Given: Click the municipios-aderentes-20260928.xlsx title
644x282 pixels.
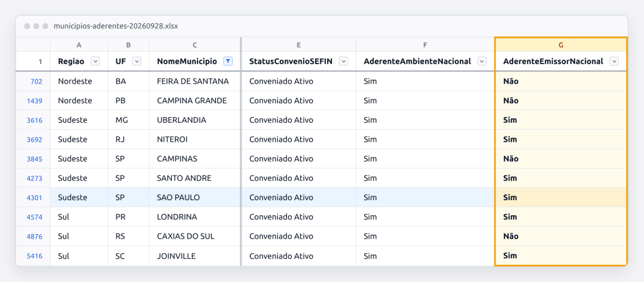Looking at the screenshot, I should pyautogui.click(x=116, y=26).
